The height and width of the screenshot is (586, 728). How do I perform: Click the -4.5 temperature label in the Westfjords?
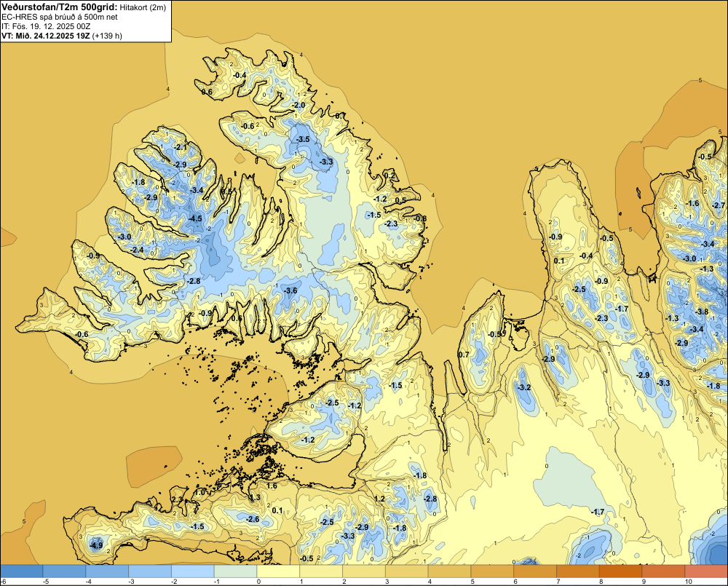point(195,218)
